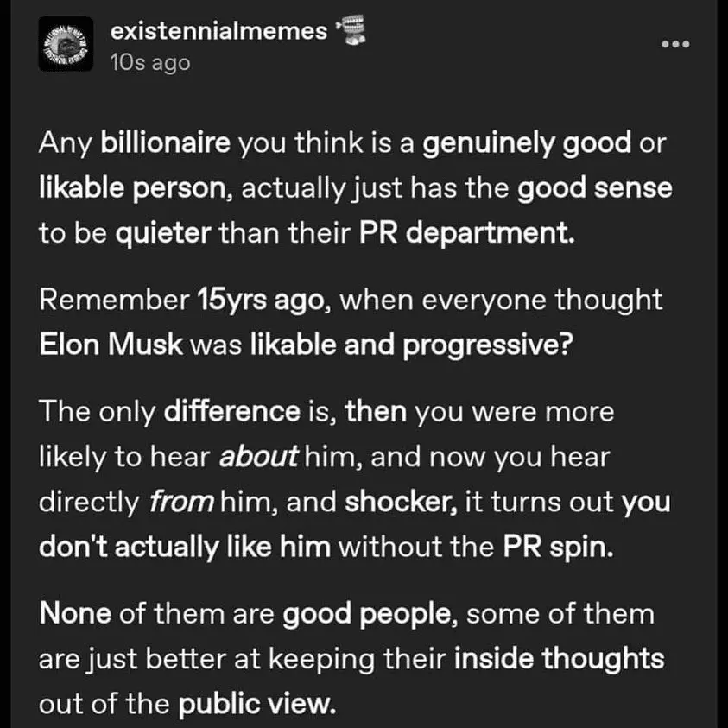The height and width of the screenshot is (728, 728).
Task: Click the bold phrase "genuinely good"
Action: [x=527, y=142]
